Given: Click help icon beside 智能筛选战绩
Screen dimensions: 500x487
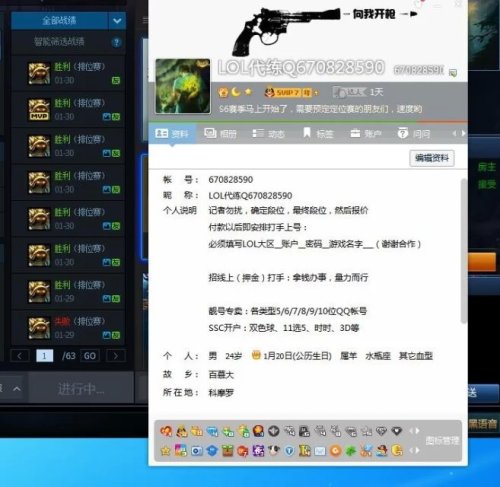Looking at the screenshot, I should (116, 42).
